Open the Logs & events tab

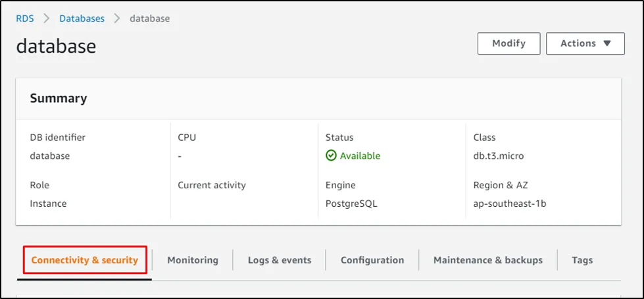tap(280, 260)
